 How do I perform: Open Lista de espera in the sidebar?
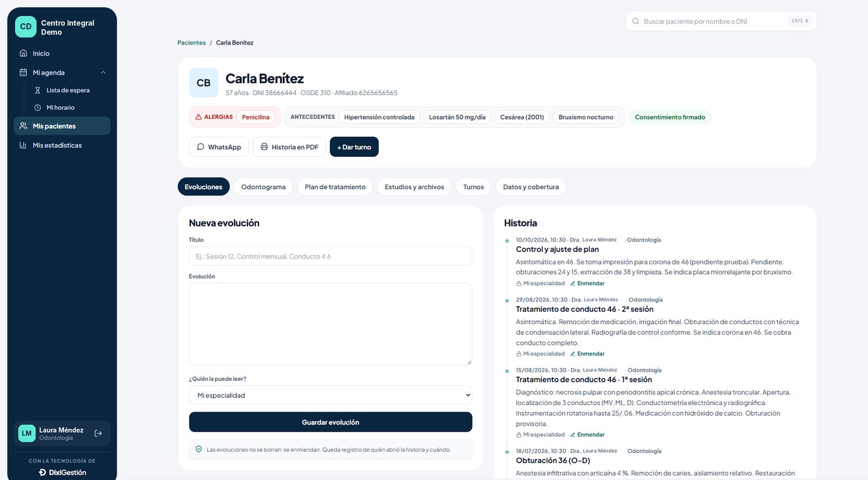click(67, 90)
